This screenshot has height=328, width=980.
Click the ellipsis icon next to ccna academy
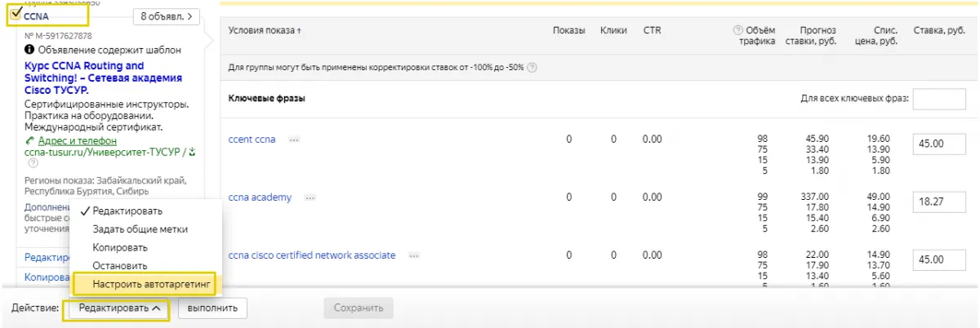point(310,197)
